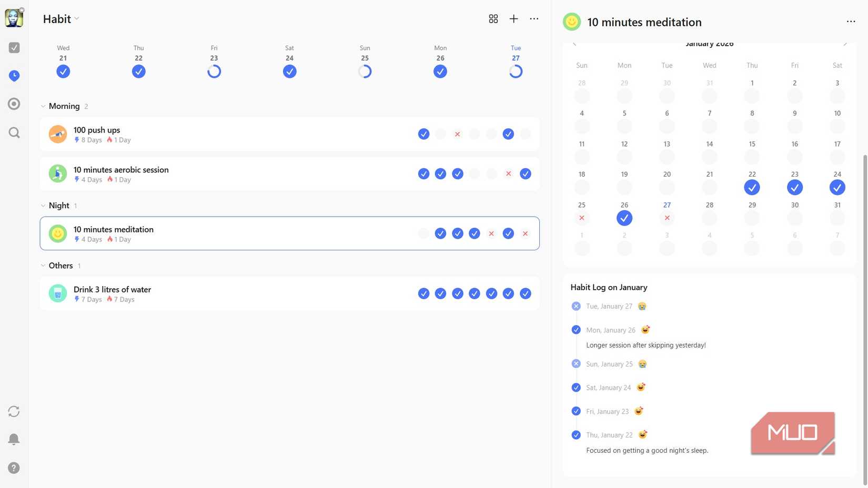
Task: Toggle January 28 in meditation calendar
Action: click(x=709, y=218)
